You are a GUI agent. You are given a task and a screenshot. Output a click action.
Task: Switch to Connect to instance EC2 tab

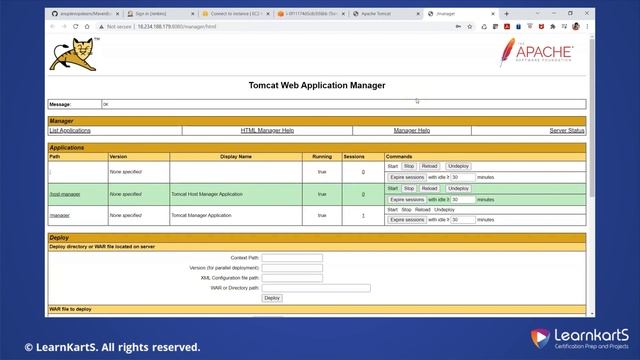[x=235, y=14]
